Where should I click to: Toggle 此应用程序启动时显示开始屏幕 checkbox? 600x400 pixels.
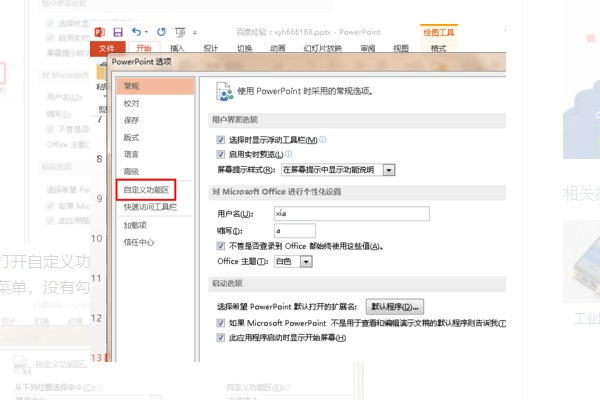(x=220, y=338)
